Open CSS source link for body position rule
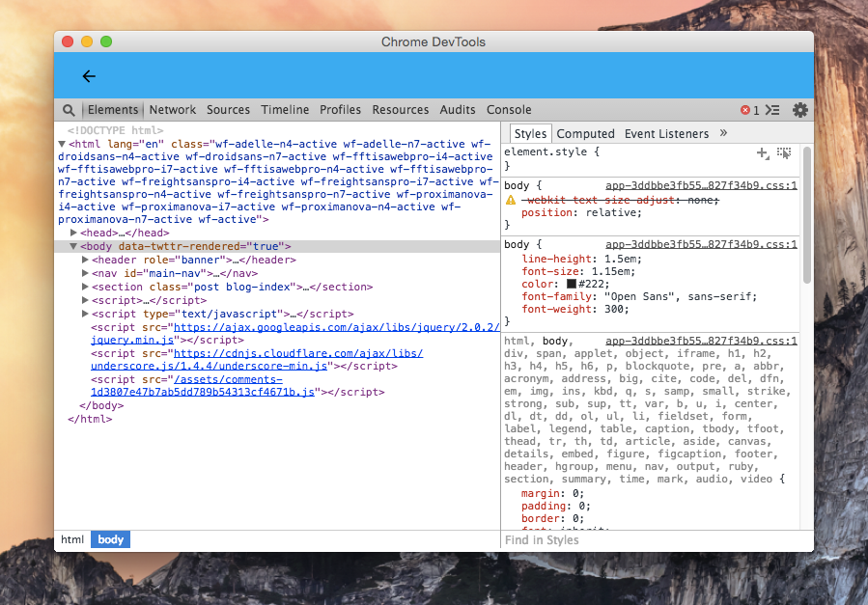Screen dimensions: 868x605 coord(701,185)
